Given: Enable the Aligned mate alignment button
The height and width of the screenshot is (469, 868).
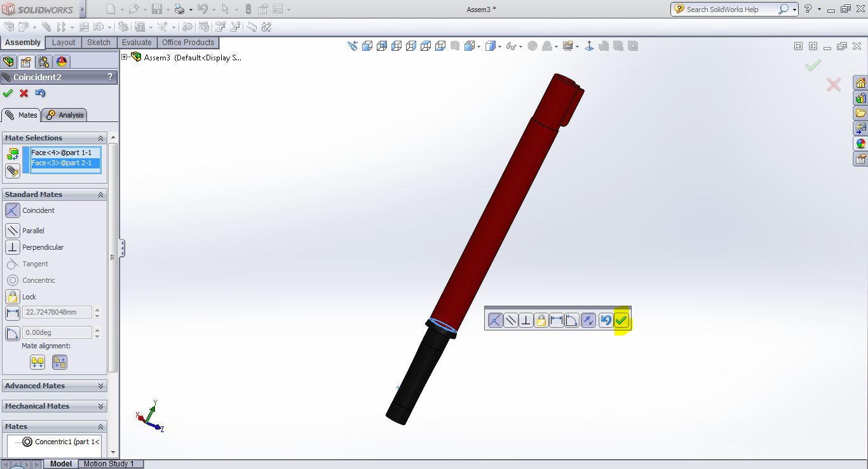Looking at the screenshot, I should click(37, 362).
